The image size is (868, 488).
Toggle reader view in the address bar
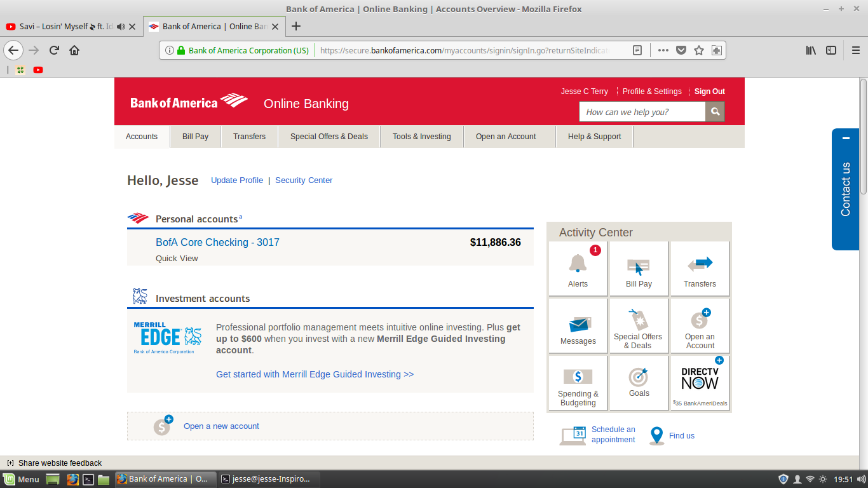[637, 50]
